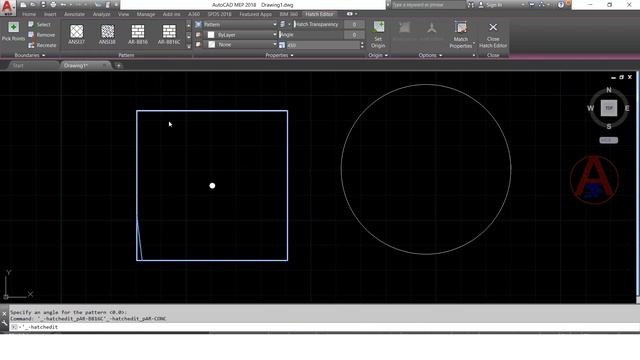The image size is (640, 360).
Task: Open the AutoCAD application menu
Action: [x=8, y=7]
